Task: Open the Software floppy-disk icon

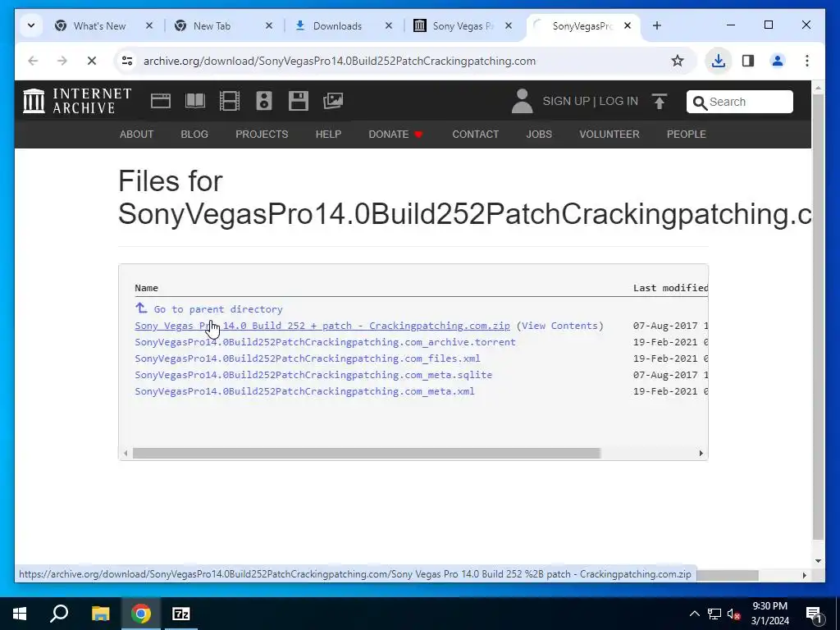Action: pyautogui.click(x=299, y=101)
